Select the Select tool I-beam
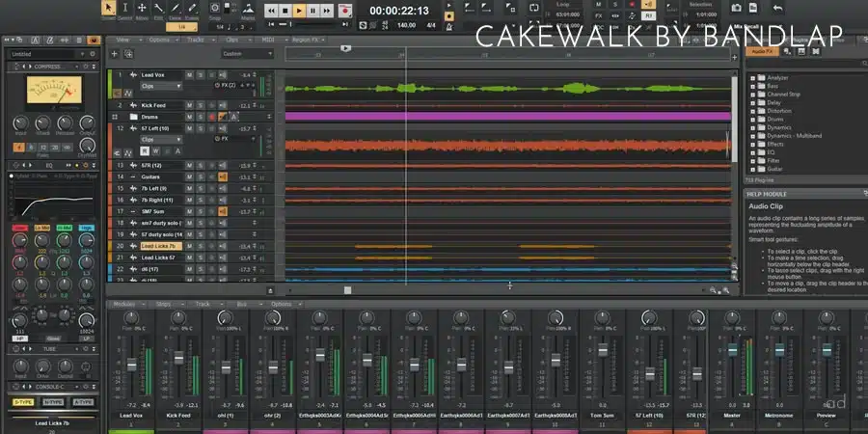The height and width of the screenshot is (434, 868). click(x=125, y=8)
